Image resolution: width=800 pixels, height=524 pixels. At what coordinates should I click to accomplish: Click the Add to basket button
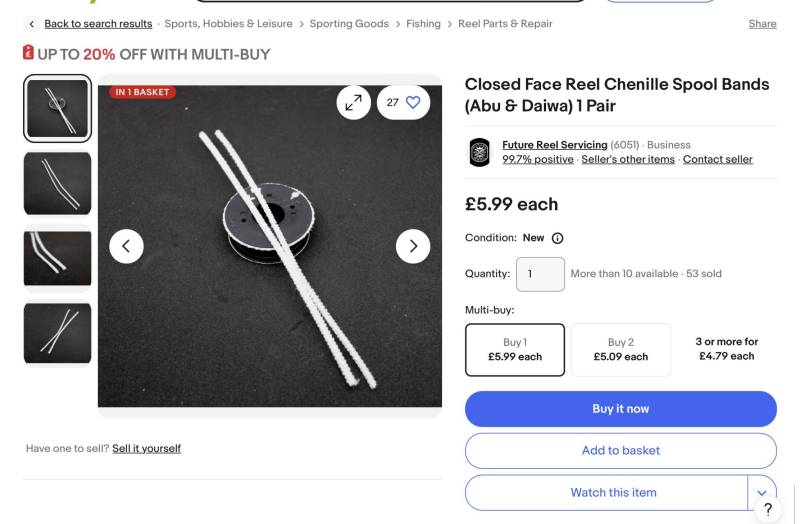pyautogui.click(x=620, y=451)
